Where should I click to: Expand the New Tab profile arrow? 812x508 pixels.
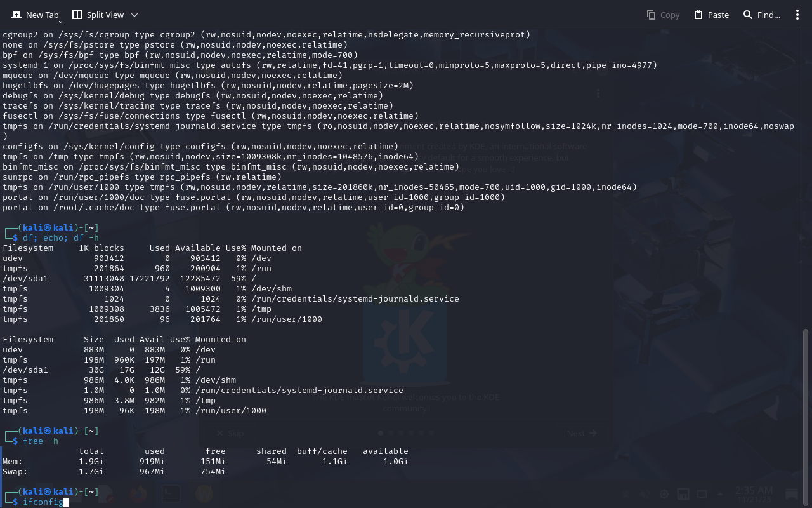click(60, 22)
